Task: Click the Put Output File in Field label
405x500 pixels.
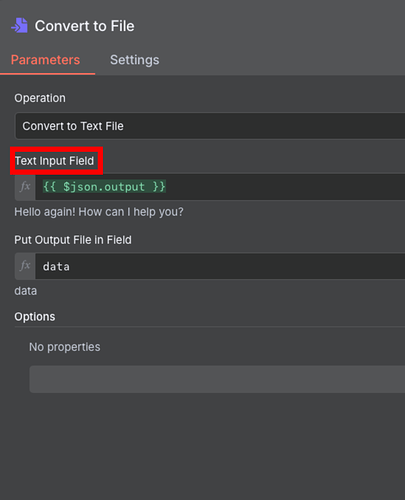Action: coord(73,240)
